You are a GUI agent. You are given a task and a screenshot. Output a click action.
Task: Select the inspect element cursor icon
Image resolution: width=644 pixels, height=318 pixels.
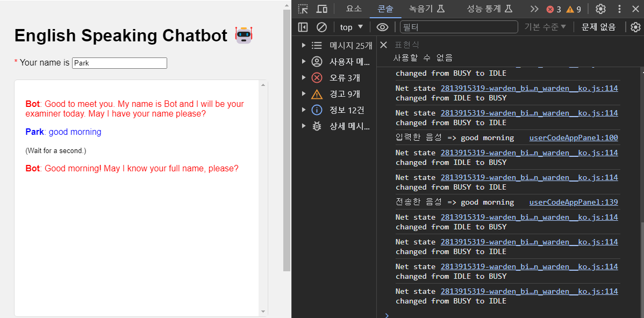coord(303,9)
